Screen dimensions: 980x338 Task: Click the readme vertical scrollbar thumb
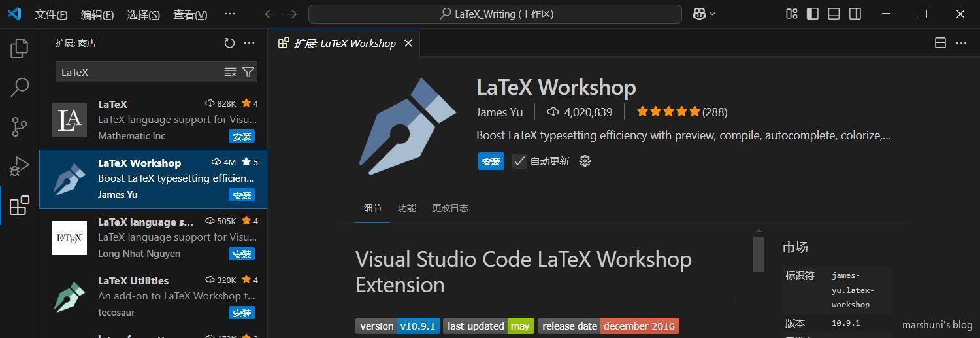759,254
